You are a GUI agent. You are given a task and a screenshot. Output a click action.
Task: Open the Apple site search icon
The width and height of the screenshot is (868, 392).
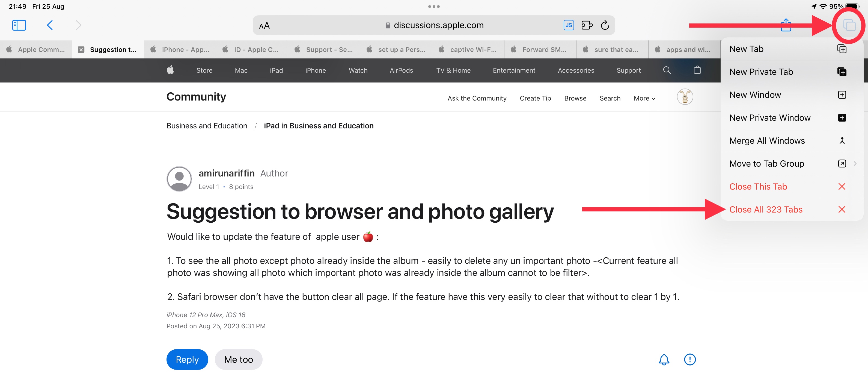[x=667, y=70]
